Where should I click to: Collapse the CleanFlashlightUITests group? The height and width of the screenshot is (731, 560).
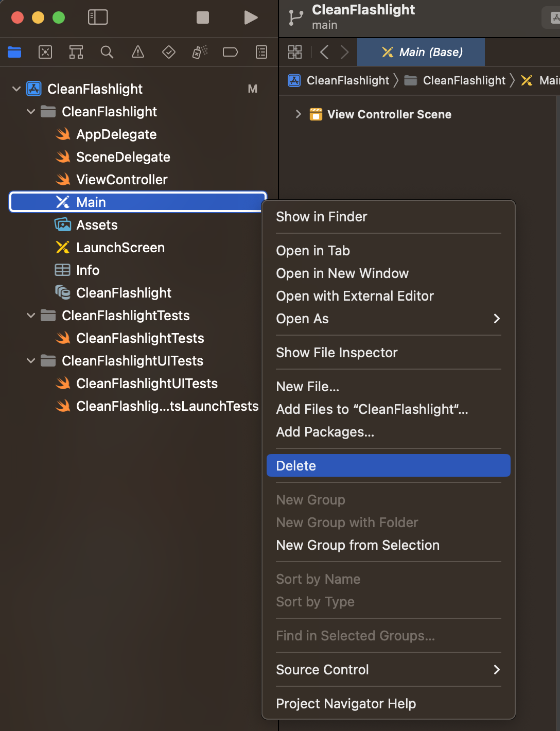[x=31, y=361]
